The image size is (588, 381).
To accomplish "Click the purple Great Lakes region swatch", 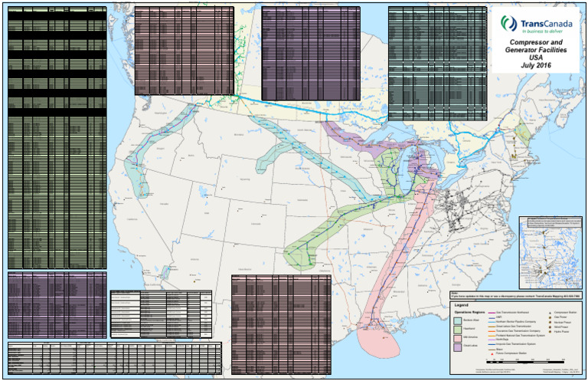I will tap(458, 347).
